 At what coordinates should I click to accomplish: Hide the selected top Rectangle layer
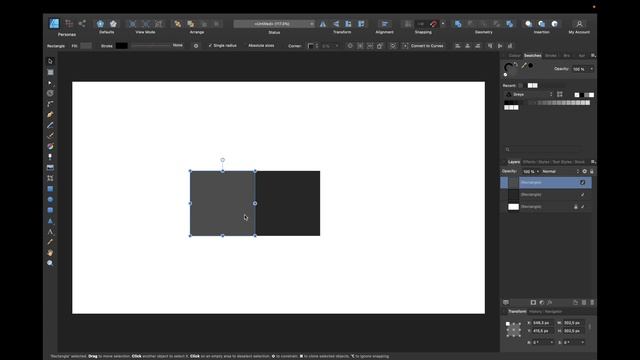[x=582, y=182]
